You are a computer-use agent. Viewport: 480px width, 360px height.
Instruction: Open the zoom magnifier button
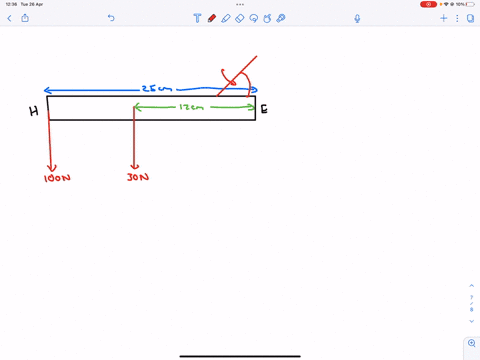coord(472,343)
